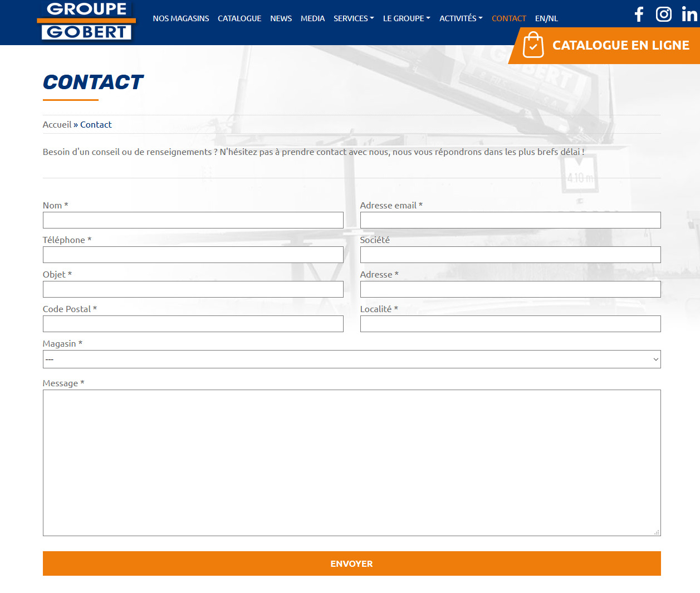The height and width of the screenshot is (593, 700).
Task: Open the Media menu item
Action: tap(312, 18)
